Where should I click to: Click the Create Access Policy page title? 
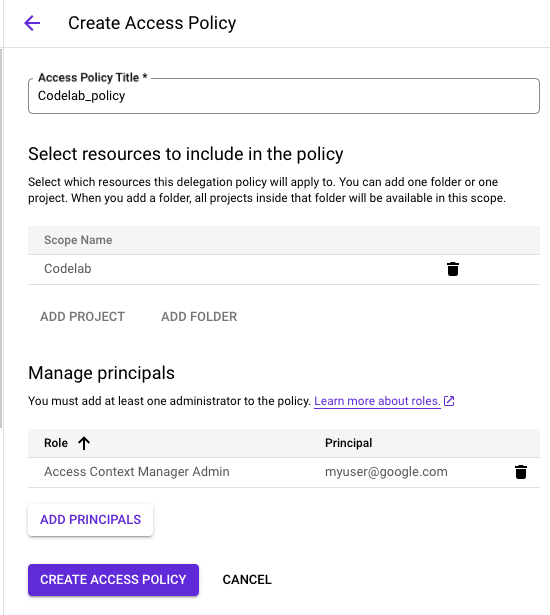pyautogui.click(x=152, y=23)
